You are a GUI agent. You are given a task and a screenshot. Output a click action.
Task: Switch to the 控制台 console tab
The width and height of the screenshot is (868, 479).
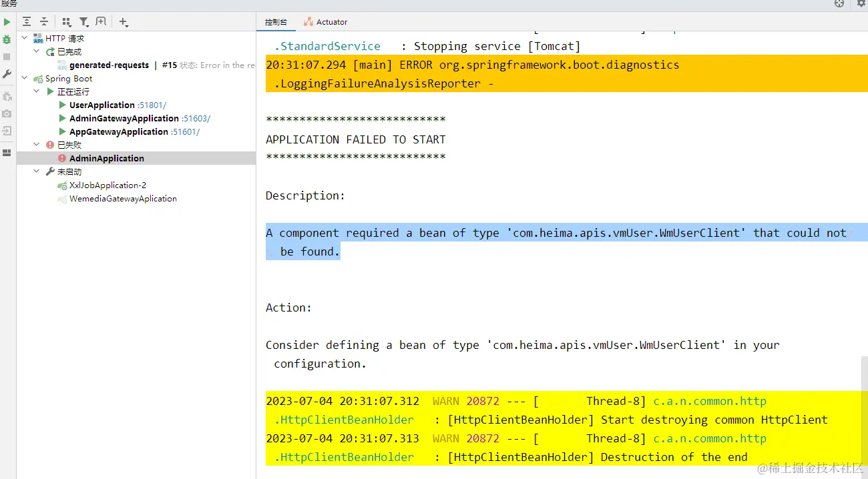(276, 22)
